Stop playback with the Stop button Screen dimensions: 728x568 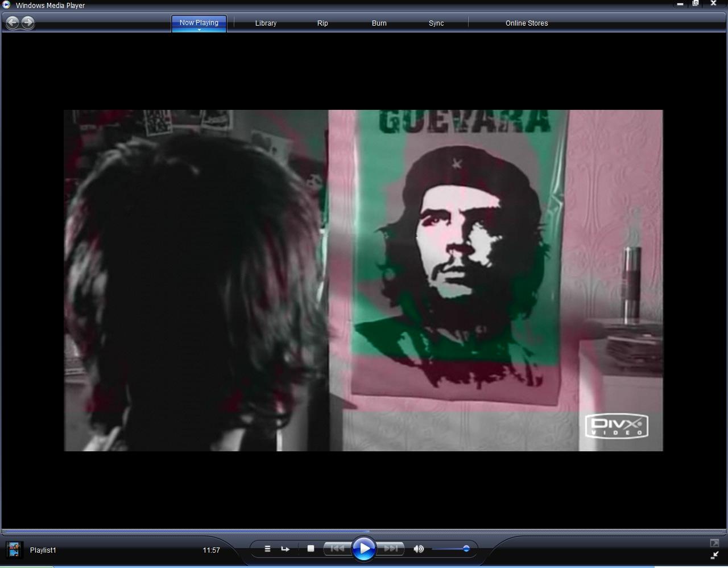coord(311,549)
